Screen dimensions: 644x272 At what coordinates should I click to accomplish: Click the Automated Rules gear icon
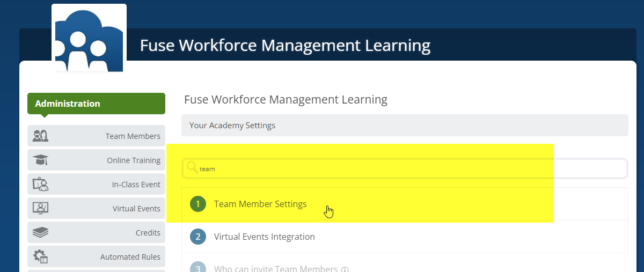[41, 256]
